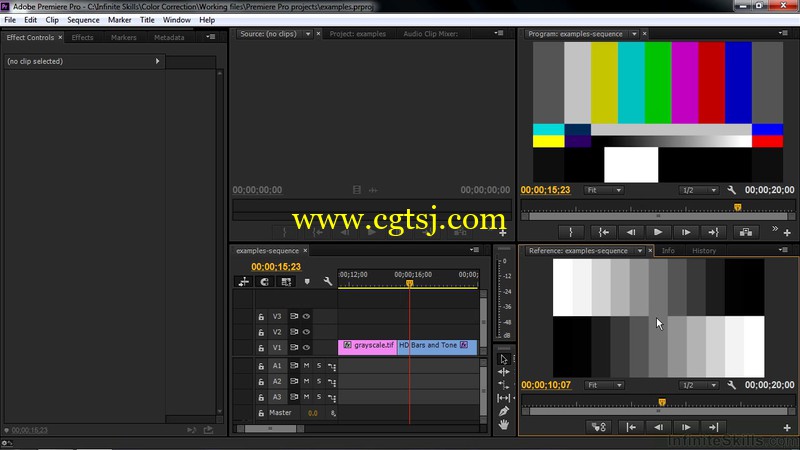The image size is (800, 450).
Task: Open Source monitor clip dropdown
Action: [308, 34]
